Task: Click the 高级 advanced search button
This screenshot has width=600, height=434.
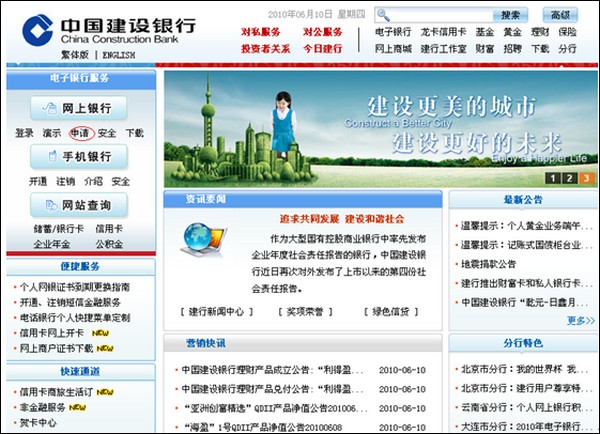Action: (560, 15)
